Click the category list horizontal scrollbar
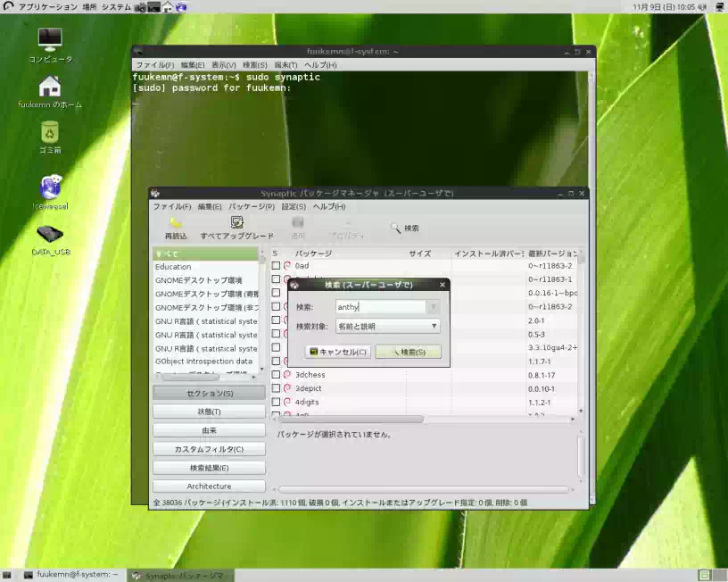 pos(188,377)
